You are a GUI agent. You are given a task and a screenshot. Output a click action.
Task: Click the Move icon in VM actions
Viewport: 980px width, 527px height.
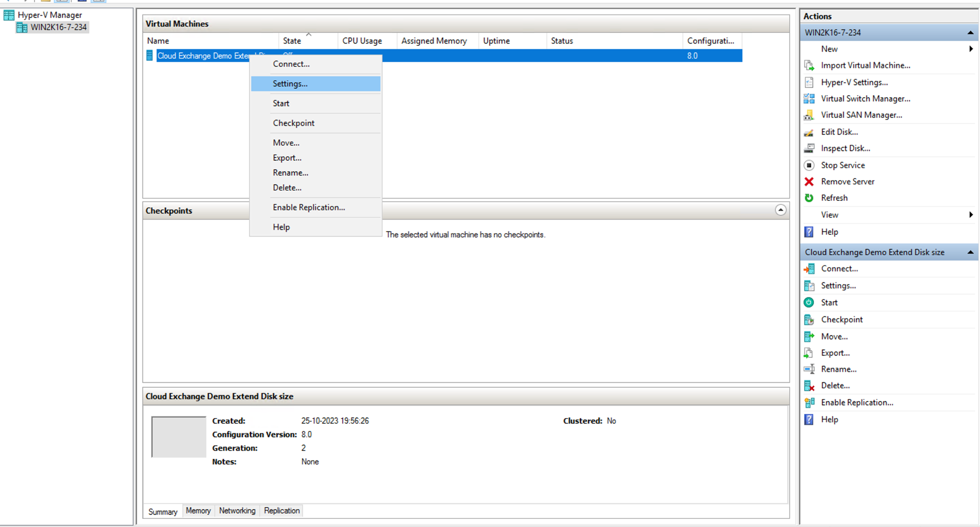tap(809, 337)
